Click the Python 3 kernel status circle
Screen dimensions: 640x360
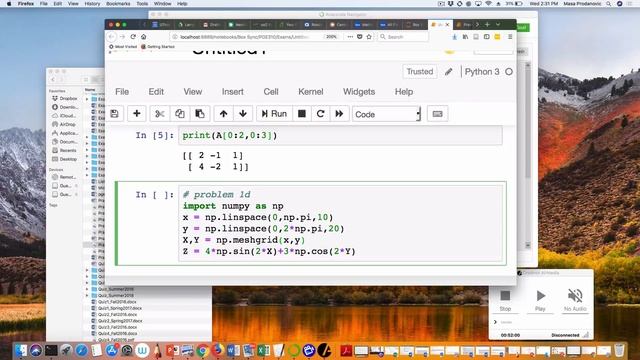tap(509, 72)
